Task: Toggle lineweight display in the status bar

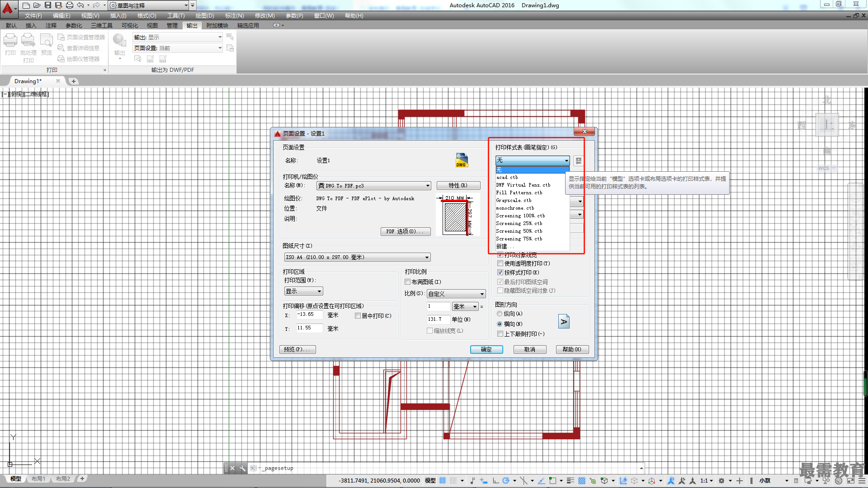Action: (570, 481)
